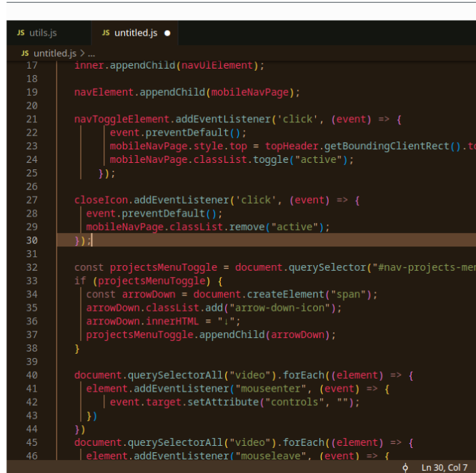Screen dimensions: 476x473
Task: Click line number 46 in the gutter
Action: tap(32, 456)
